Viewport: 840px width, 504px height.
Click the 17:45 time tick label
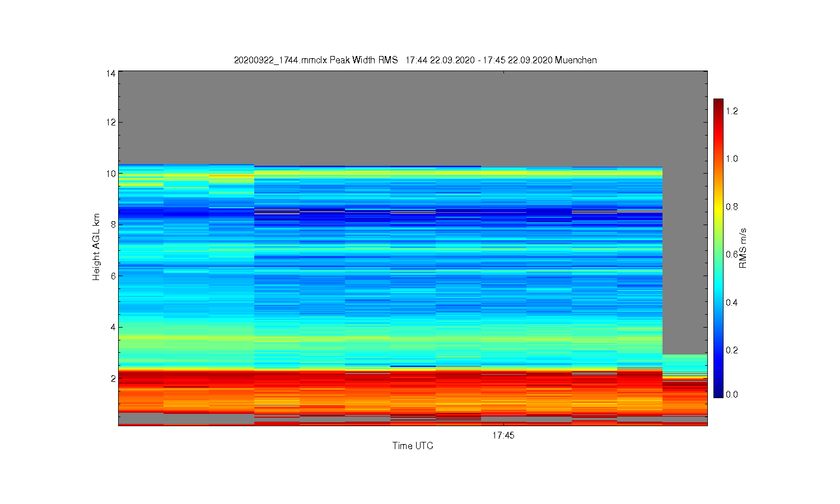tap(503, 435)
